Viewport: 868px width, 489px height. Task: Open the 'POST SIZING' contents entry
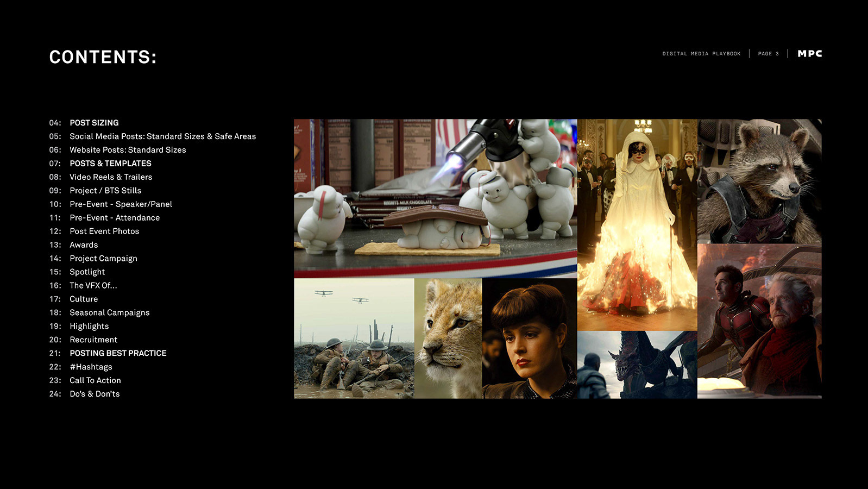94,123
